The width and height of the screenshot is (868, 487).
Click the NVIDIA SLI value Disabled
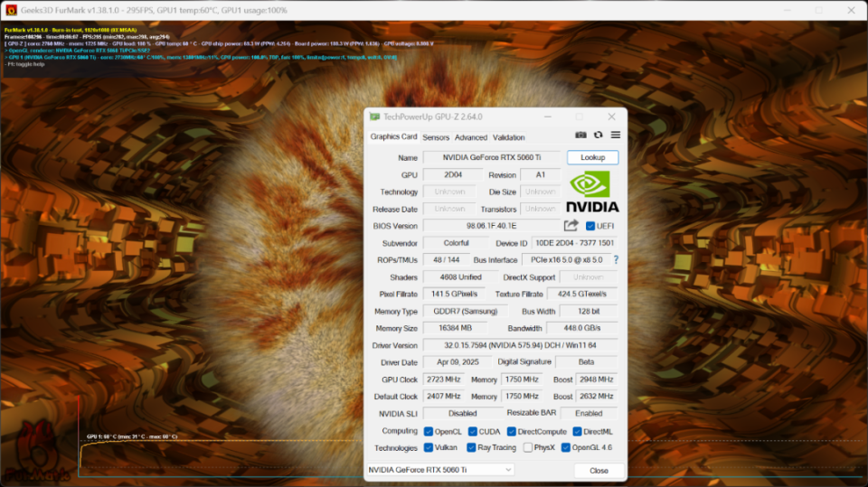462,414
